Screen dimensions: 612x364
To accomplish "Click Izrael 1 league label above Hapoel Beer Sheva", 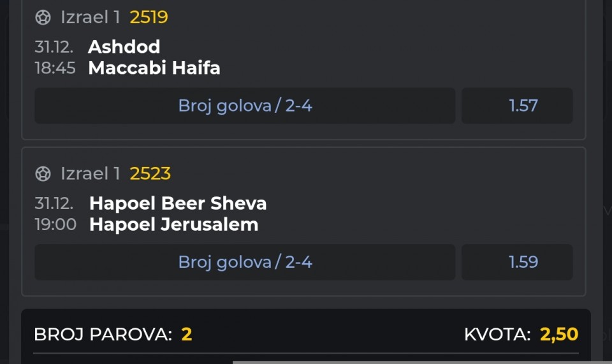I will tap(90, 173).
